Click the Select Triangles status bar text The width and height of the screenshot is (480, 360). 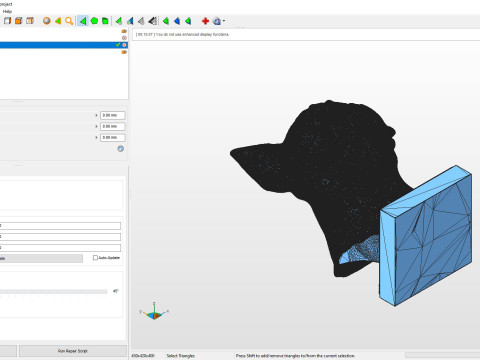[180, 356]
